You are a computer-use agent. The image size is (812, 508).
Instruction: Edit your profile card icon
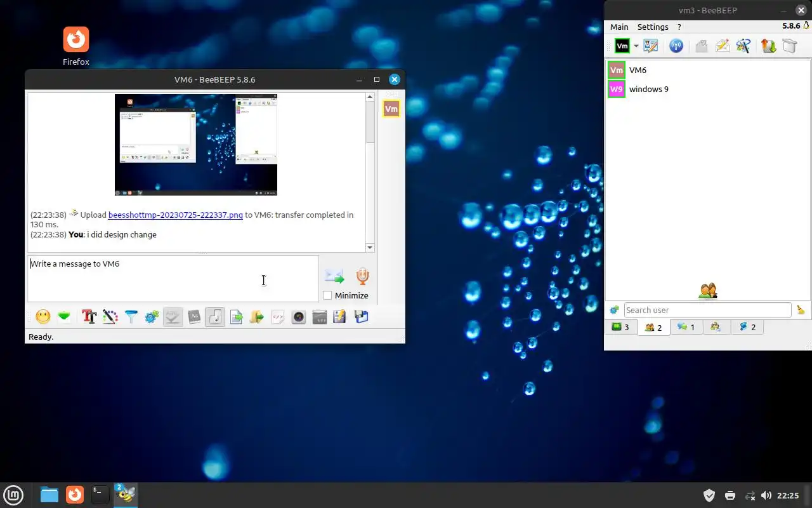[x=651, y=46]
